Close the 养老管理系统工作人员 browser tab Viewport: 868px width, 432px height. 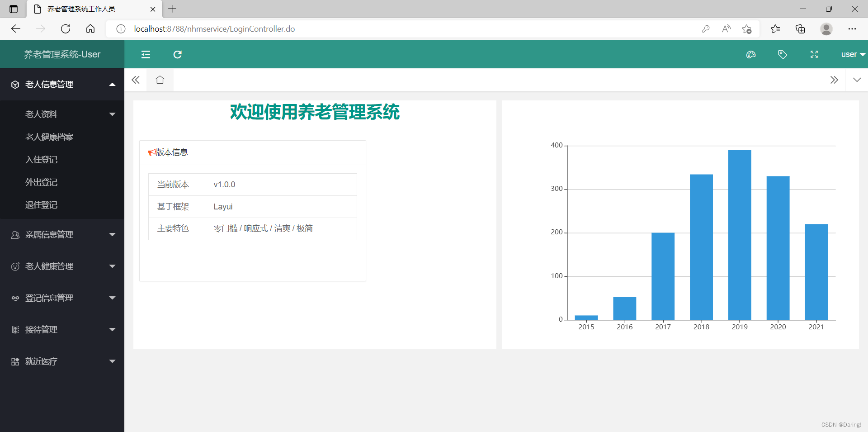click(x=153, y=9)
